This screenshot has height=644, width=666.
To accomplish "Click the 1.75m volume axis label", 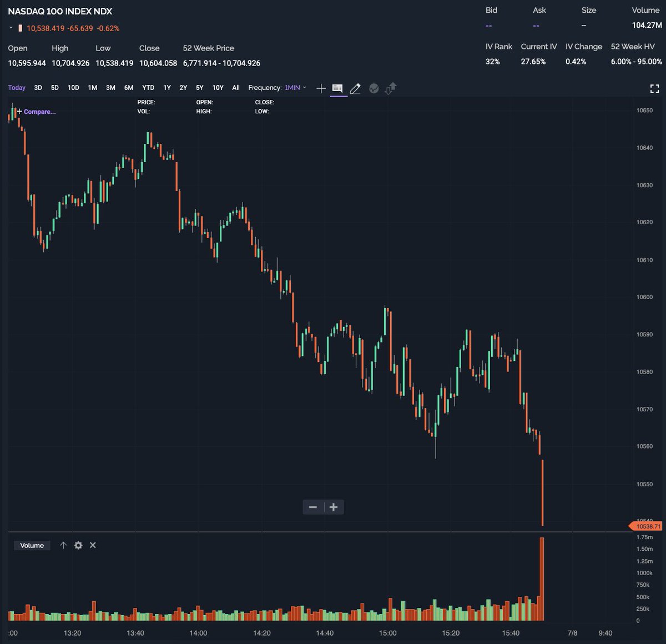I will (644, 537).
